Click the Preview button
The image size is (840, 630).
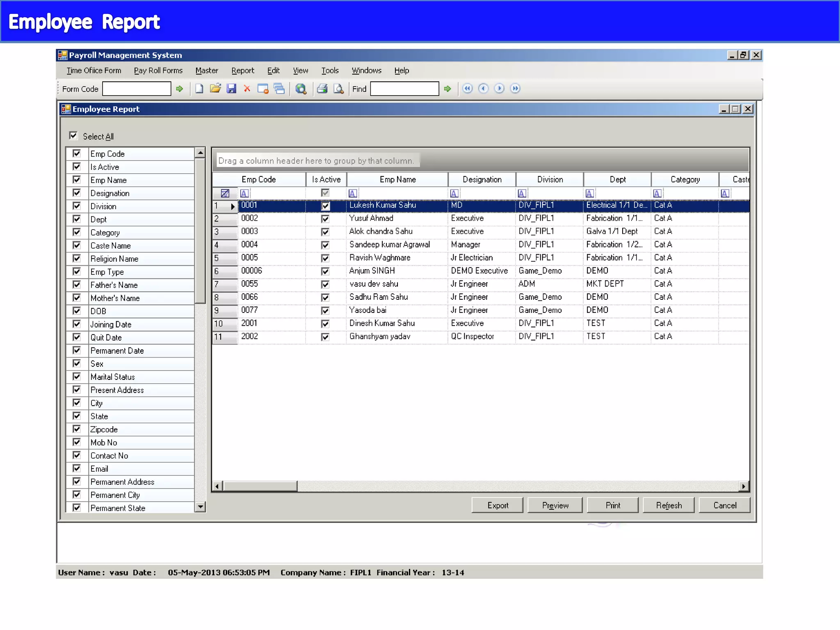pyautogui.click(x=555, y=505)
